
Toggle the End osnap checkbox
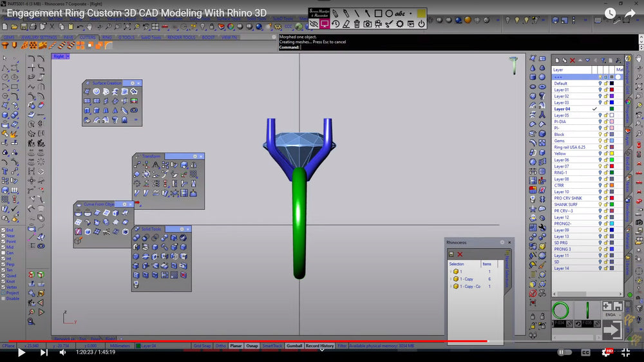(3, 230)
